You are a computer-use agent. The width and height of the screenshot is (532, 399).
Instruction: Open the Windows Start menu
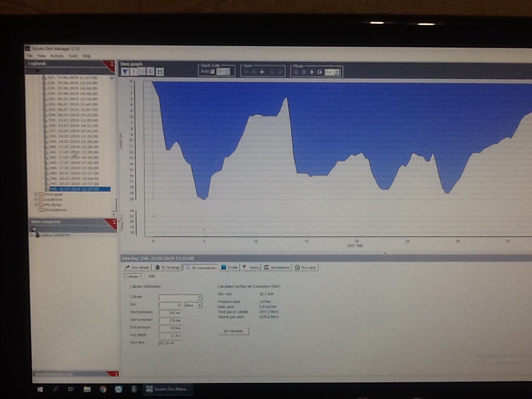click(x=40, y=389)
